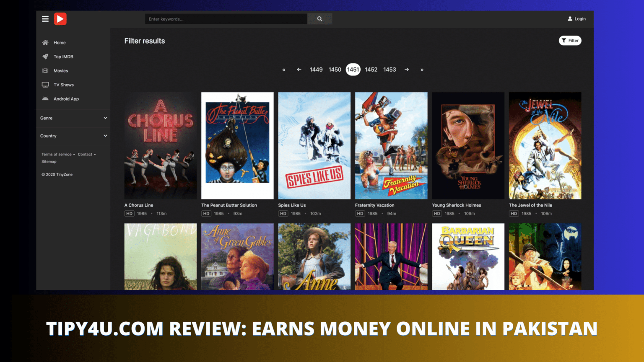Open The Jewel of the Nile poster
Viewport: 644px width, 362px height.
click(x=545, y=146)
